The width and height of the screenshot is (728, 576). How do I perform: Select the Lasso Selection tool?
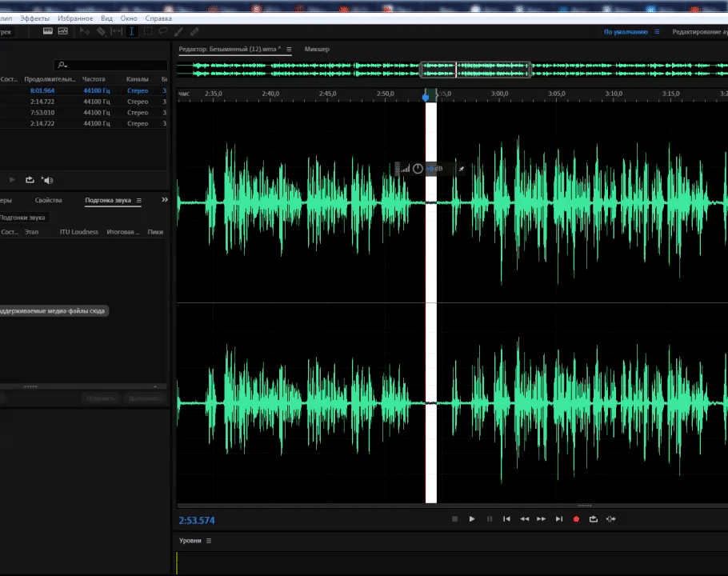pos(162,32)
